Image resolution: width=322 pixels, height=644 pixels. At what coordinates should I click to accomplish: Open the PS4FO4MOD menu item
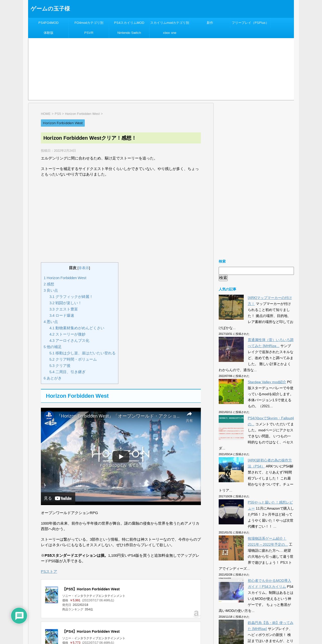[x=48, y=23]
